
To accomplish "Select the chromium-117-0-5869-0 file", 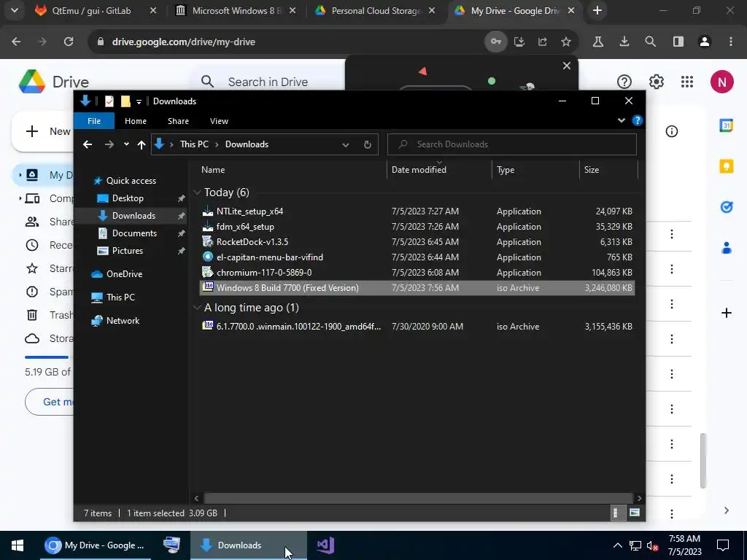I will (417, 273).
